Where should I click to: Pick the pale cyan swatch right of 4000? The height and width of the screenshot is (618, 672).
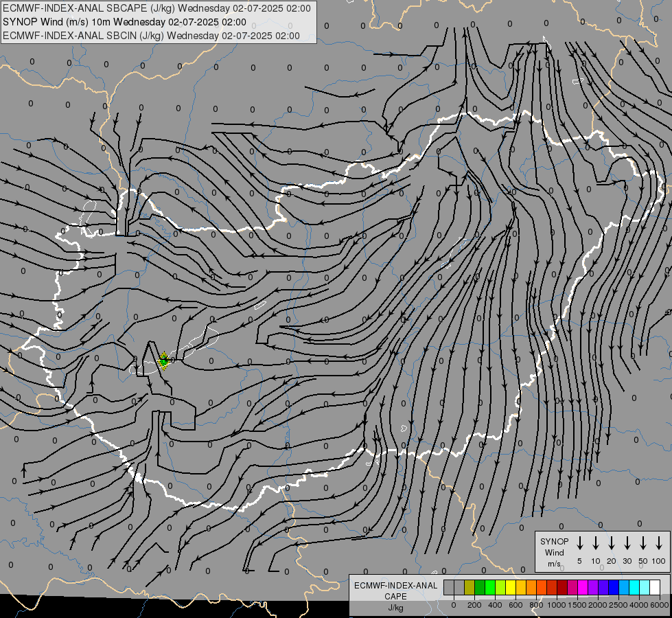pos(645,587)
